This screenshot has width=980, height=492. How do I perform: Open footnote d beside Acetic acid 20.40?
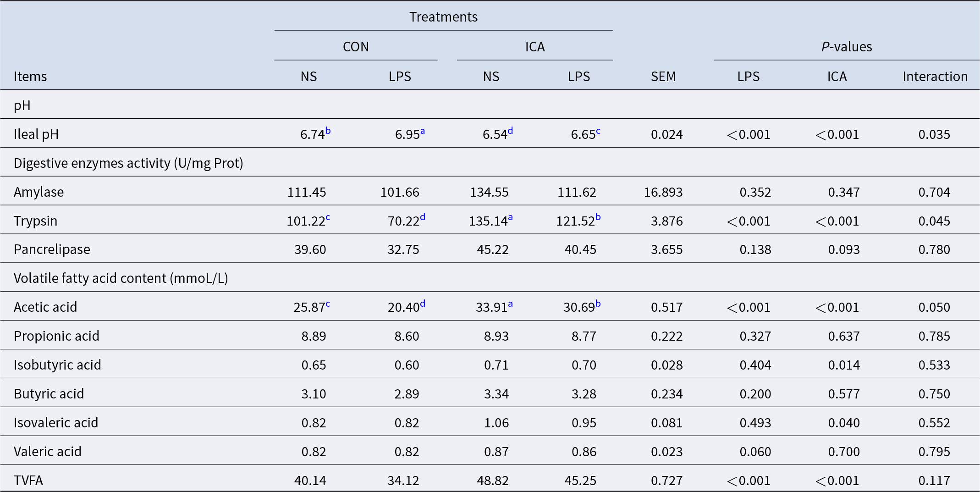[423, 304]
